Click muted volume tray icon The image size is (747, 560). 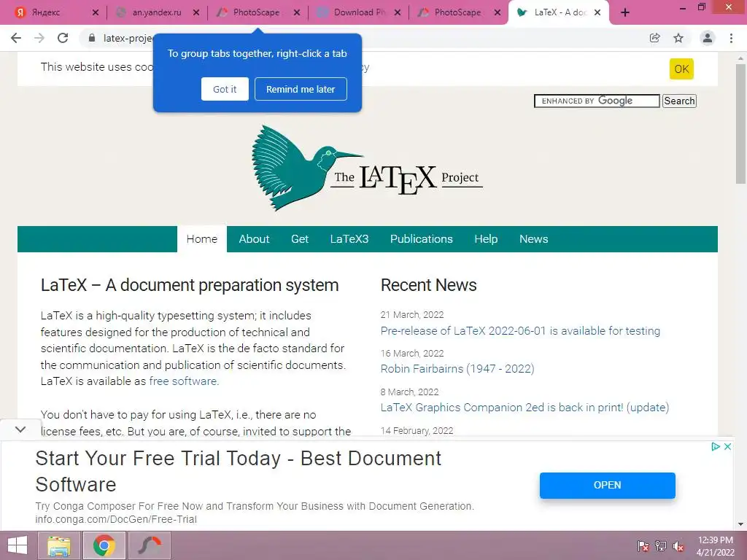(x=679, y=546)
